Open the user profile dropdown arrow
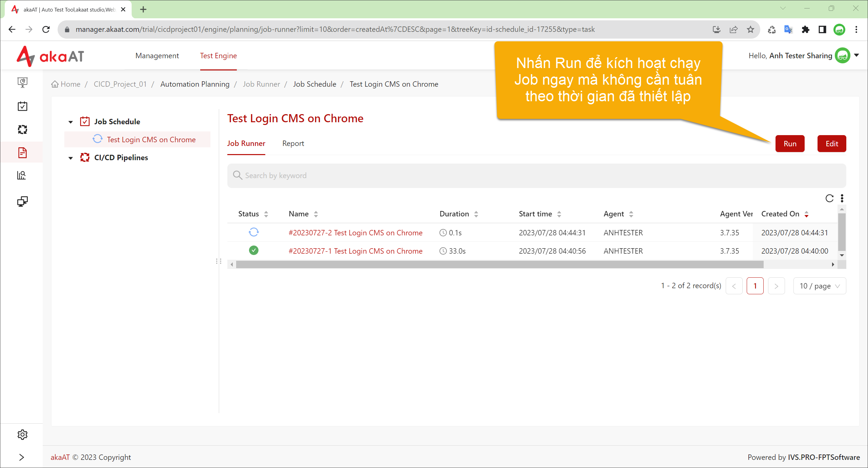The width and height of the screenshot is (868, 468). [856, 55]
